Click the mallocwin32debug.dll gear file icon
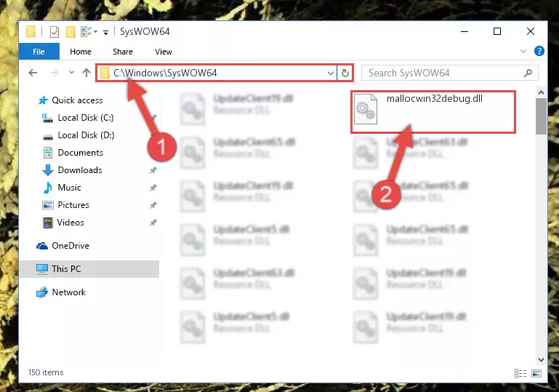The width and height of the screenshot is (559, 392). click(366, 109)
